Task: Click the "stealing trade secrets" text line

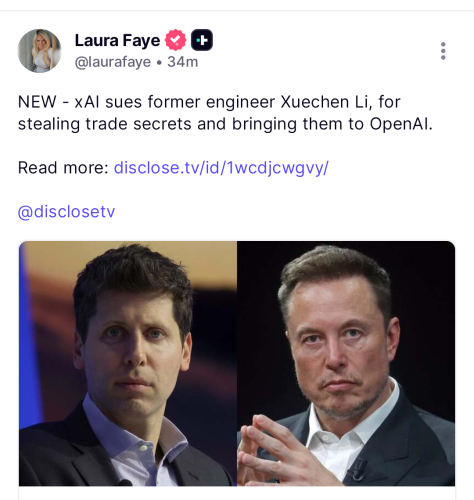Action: (x=225, y=124)
